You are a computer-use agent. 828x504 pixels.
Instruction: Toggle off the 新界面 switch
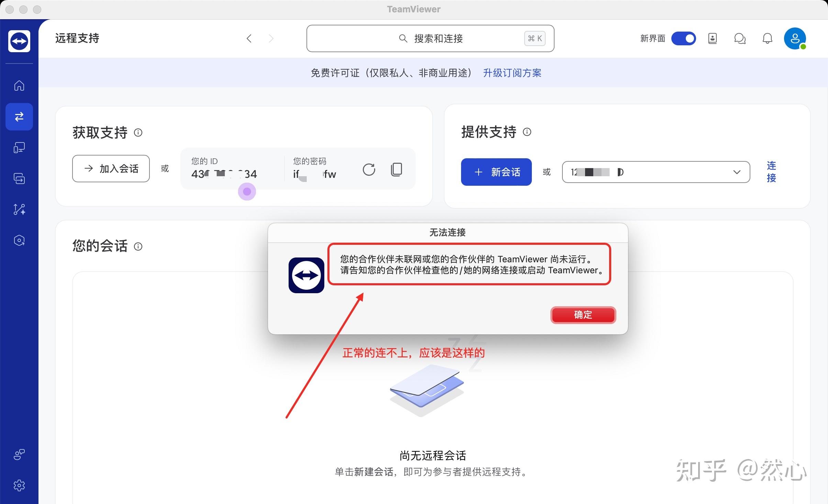pyautogui.click(x=683, y=38)
